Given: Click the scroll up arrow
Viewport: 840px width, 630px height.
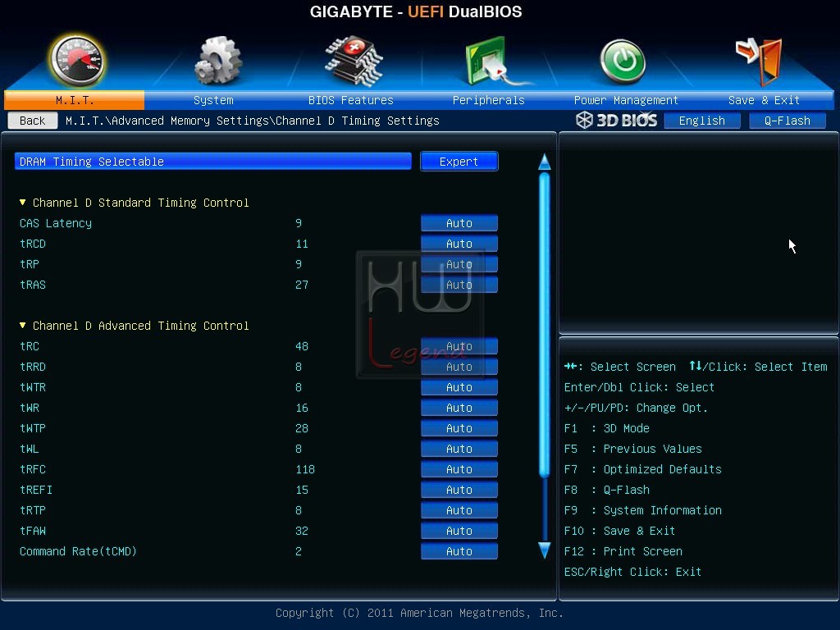Looking at the screenshot, I should click(545, 162).
